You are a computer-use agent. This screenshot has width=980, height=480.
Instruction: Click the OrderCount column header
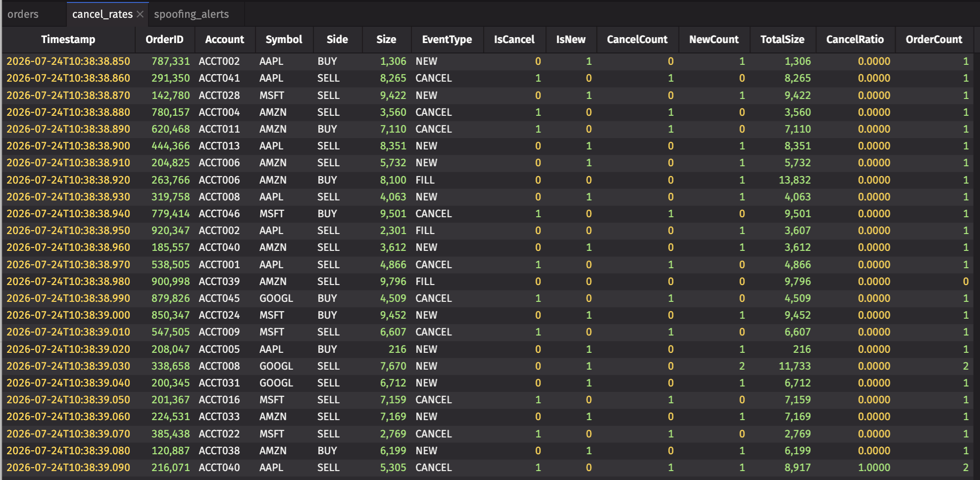pos(934,40)
